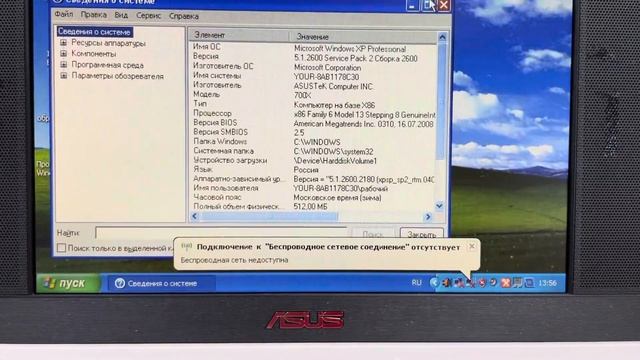Screen dimensions: 640x360
Task: Click the Россия language value
Action: [x=306, y=170]
